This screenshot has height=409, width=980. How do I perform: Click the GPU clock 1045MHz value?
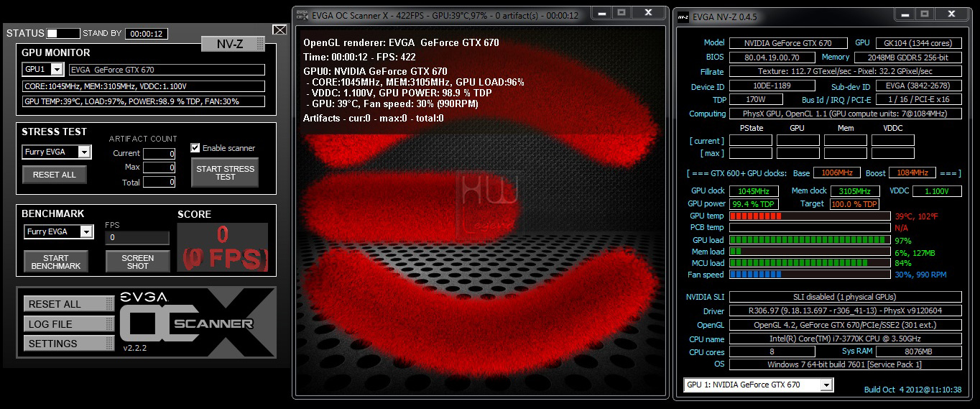tap(754, 191)
